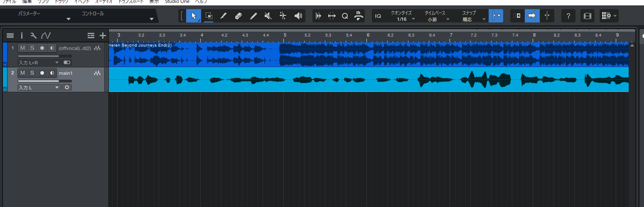
Task: Enable input monitoring on offvocal track
Action: [52, 48]
